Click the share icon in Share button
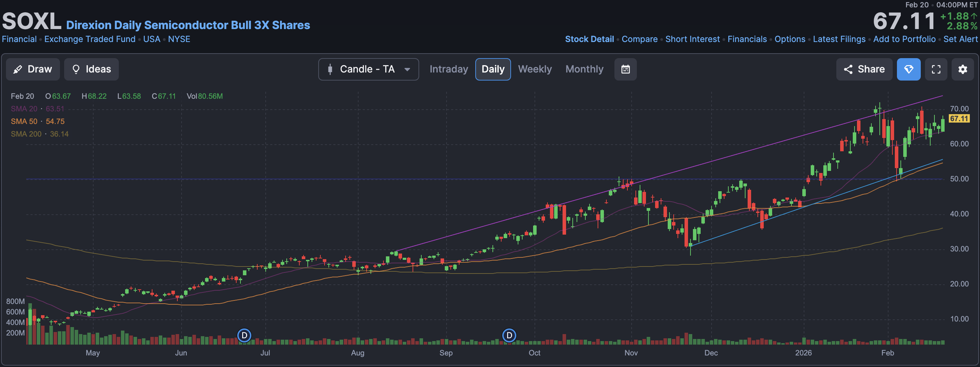The height and width of the screenshot is (367, 980). point(848,69)
